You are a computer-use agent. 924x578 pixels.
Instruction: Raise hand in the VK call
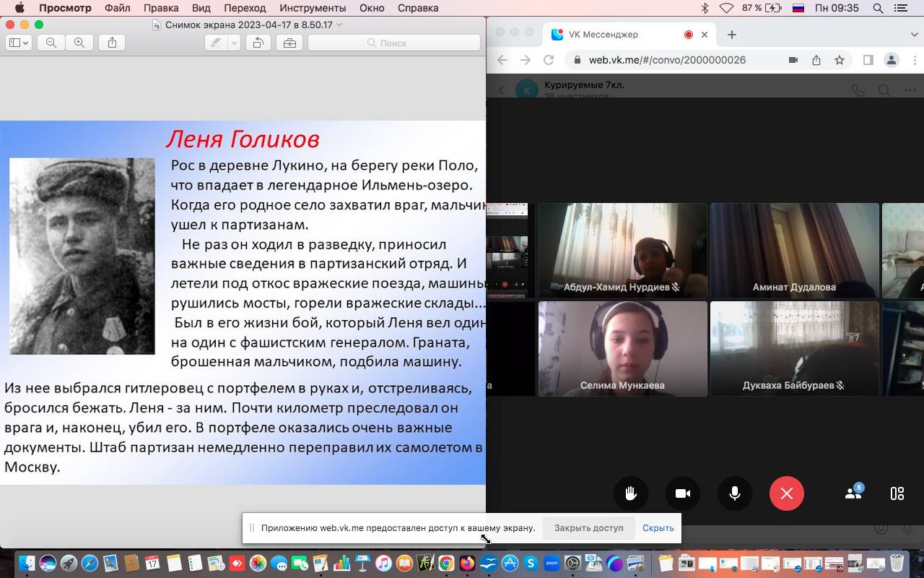click(x=630, y=493)
